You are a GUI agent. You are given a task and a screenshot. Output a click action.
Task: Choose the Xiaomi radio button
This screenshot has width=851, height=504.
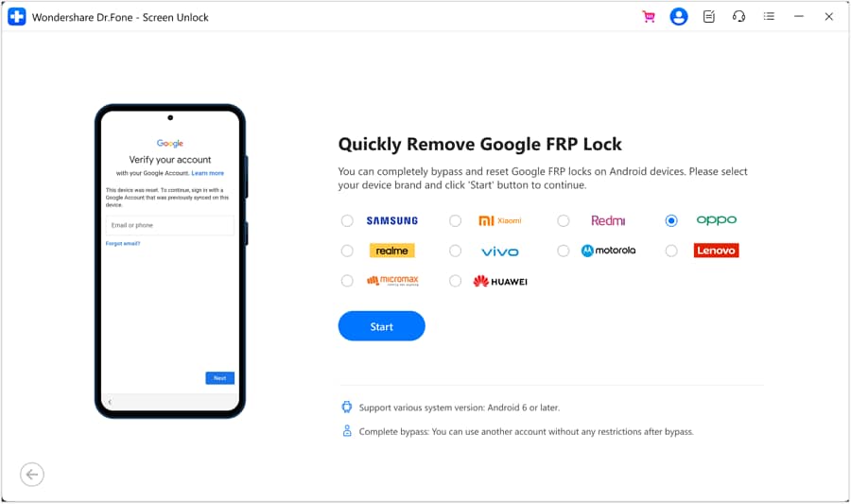tap(456, 221)
